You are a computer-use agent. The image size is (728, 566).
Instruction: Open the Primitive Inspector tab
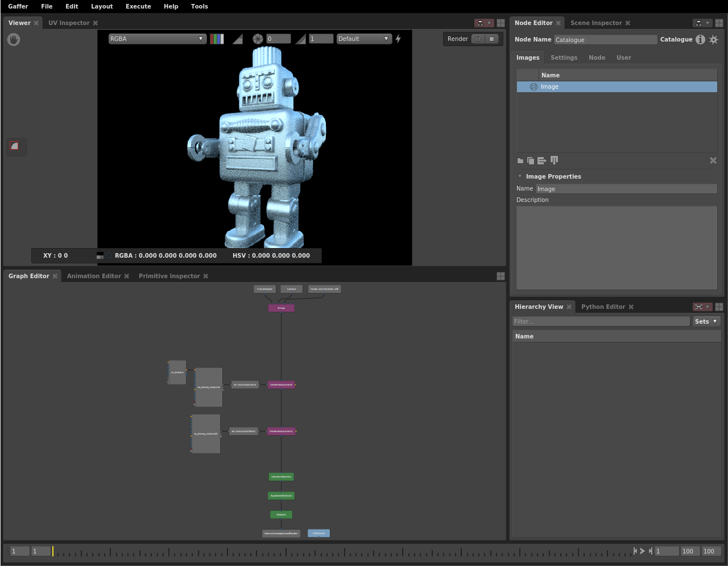point(169,276)
